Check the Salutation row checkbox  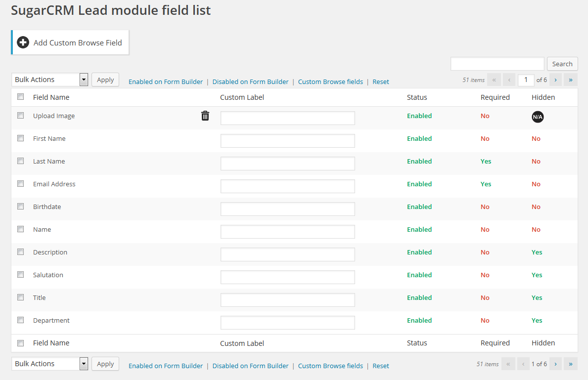point(21,275)
